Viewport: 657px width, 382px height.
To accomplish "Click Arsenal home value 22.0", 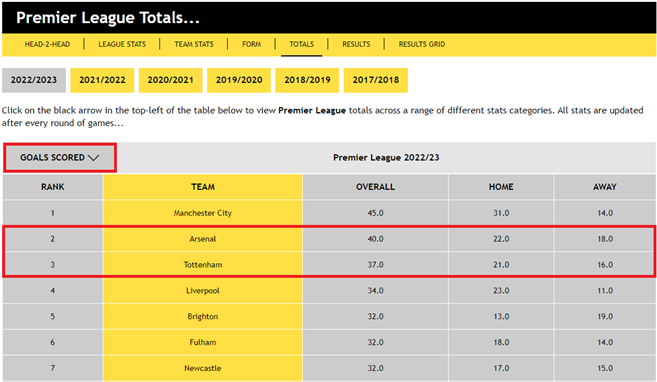I will click(501, 239).
